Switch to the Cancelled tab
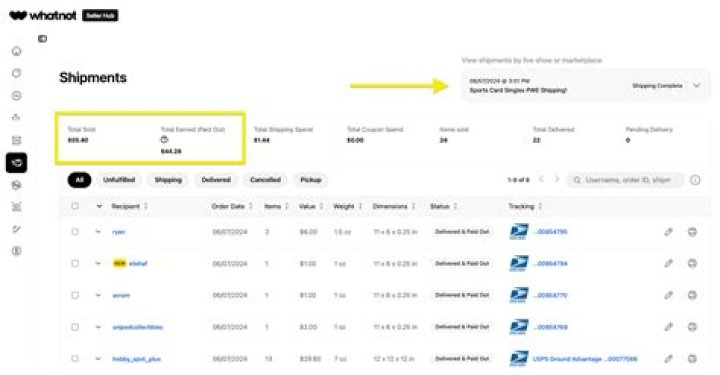Image resolution: width=720 pixels, height=375 pixels. click(265, 180)
